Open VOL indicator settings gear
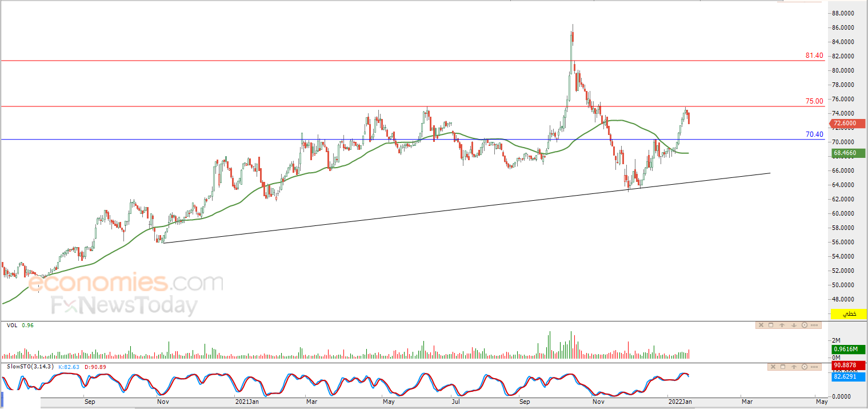Screen dimensions: 868x409 [805, 325]
